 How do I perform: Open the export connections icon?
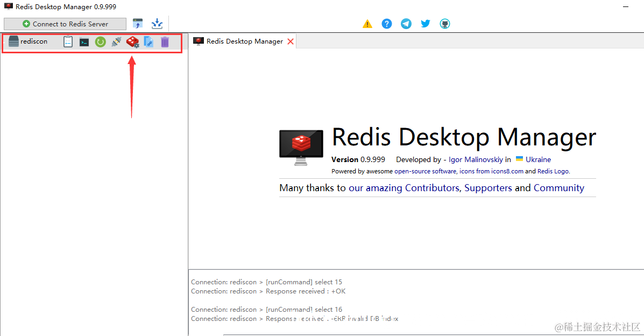click(157, 24)
